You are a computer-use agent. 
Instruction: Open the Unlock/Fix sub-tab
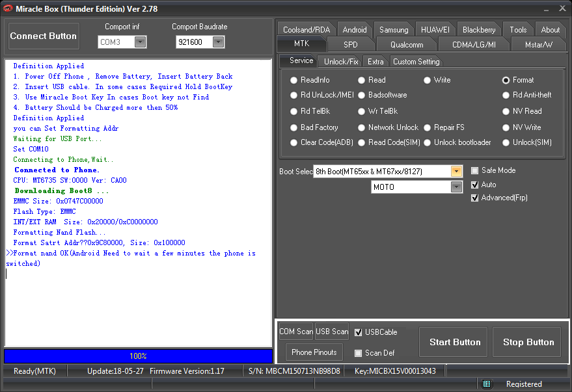pos(341,62)
